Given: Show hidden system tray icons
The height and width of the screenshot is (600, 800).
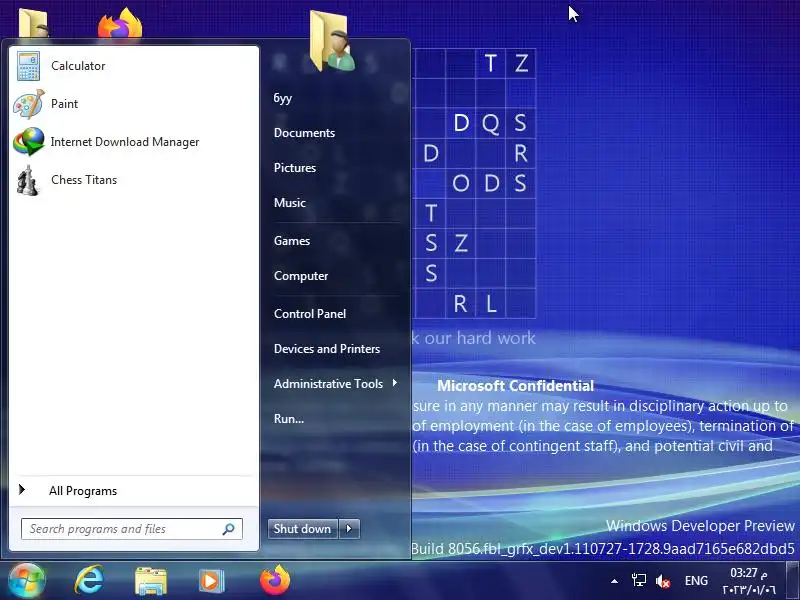Looking at the screenshot, I should click(614, 581).
